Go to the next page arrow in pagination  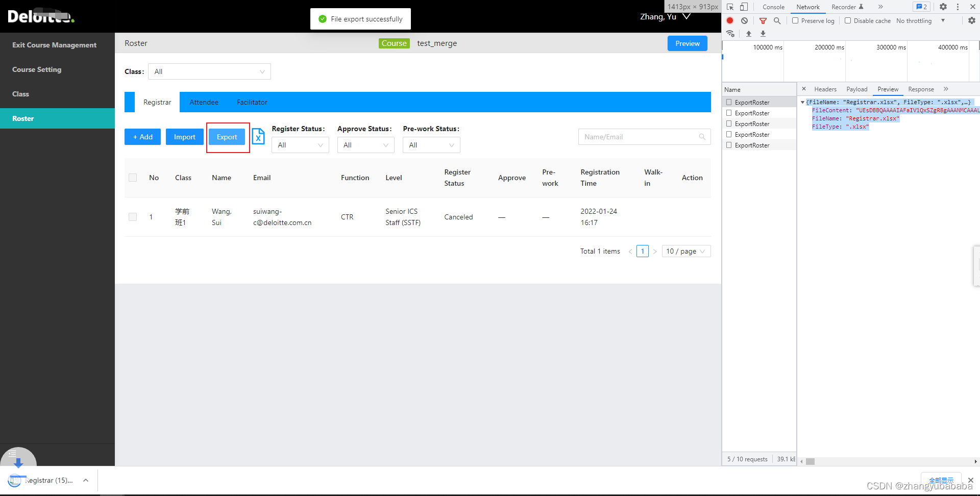pyautogui.click(x=655, y=251)
